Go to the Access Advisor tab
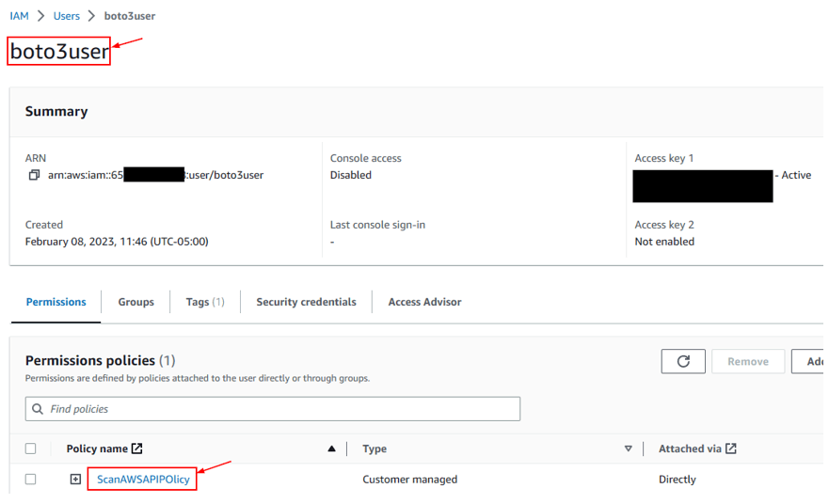The width and height of the screenshot is (829, 504). click(x=424, y=302)
